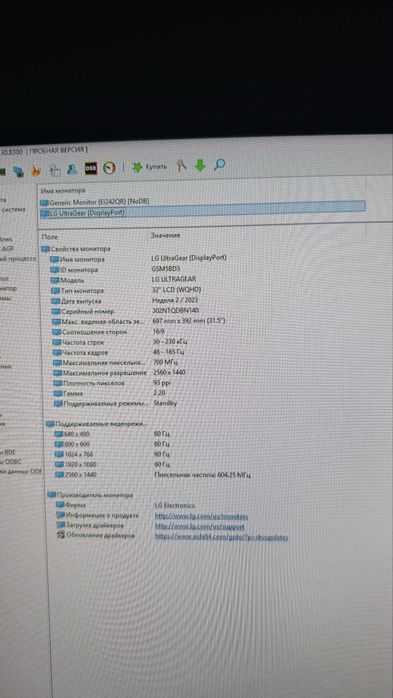Select the Производитель монитора group row
The height and width of the screenshot is (698, 393).
(90, 495)
